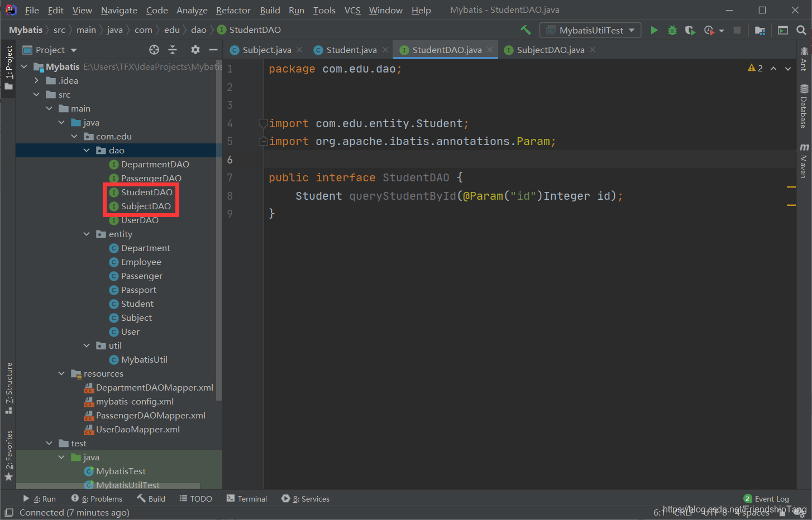Open the Structure side tool window
This screenshot has width=812, height=520.
8,388
